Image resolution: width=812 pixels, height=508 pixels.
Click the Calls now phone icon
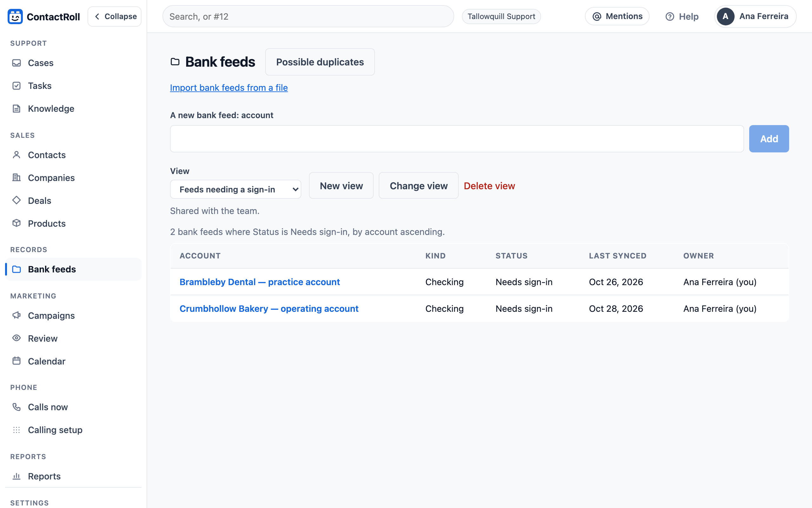pos(16,407)
